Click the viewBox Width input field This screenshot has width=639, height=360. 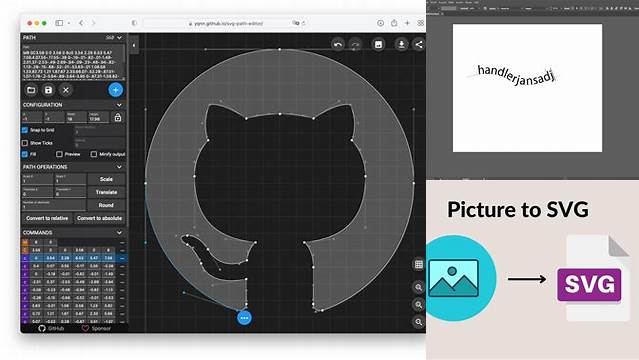coord(76,117)
